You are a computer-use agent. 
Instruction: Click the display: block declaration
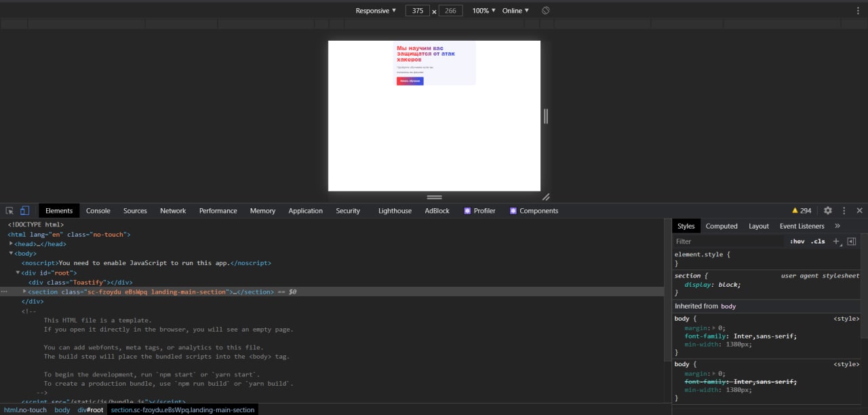713,285
